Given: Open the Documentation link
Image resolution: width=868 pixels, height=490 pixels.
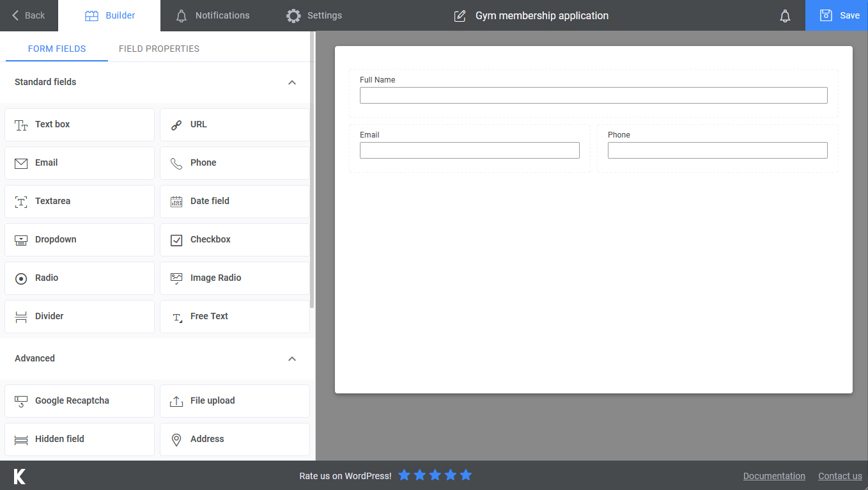Looking at the screenshot, I should click(774, 476).
